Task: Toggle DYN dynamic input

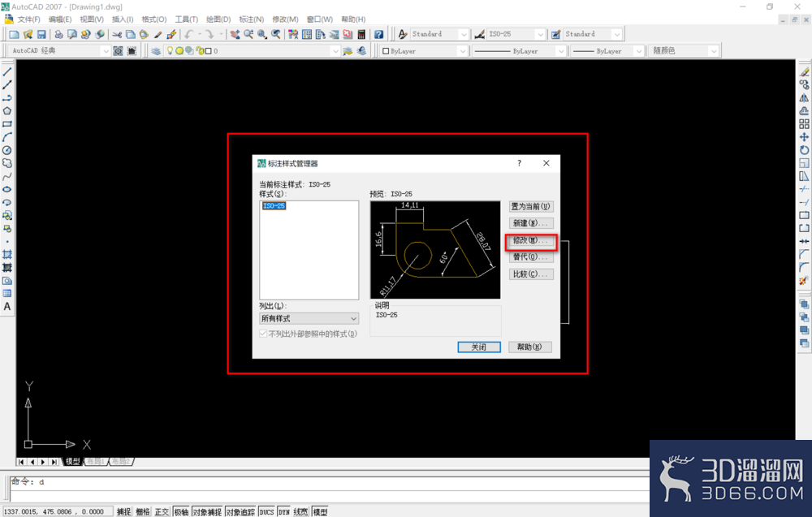Action: (x=283, y=512)
